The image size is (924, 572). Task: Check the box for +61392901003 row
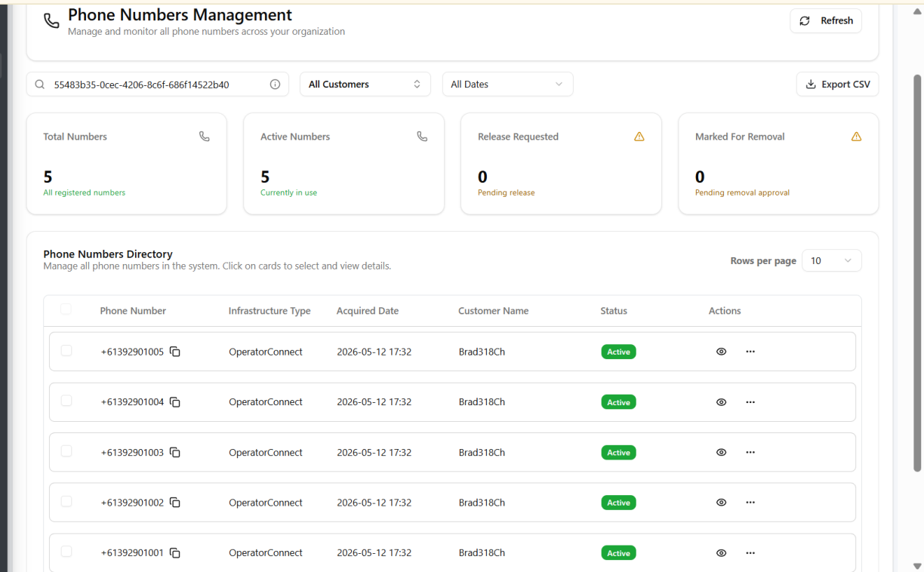(66, 451)
